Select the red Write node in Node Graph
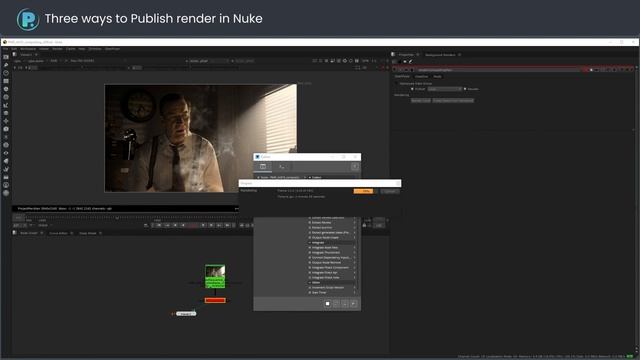The image size is (640, 360). click(x=215, y=300)
